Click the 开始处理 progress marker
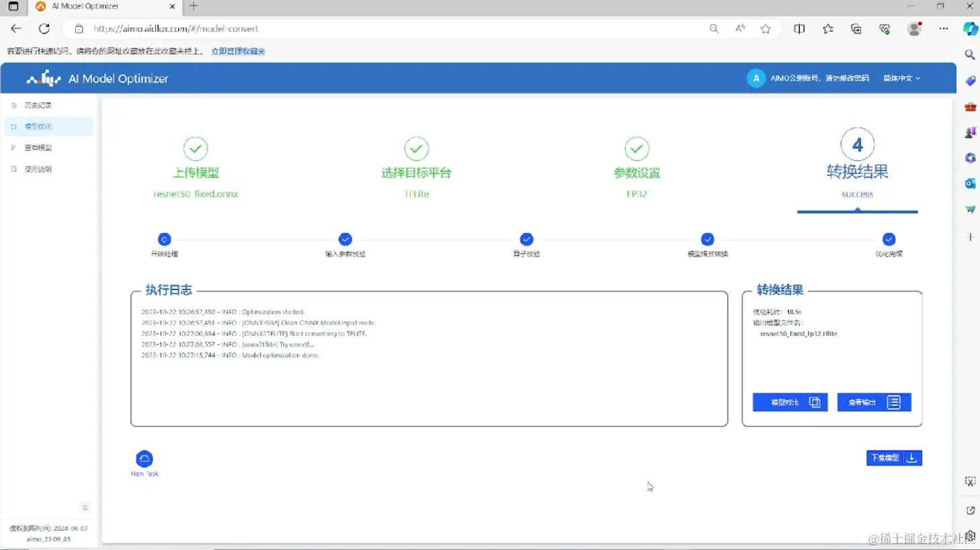Image resolution: width=980 pixels, height=550 pixels. tap(164, 239)
